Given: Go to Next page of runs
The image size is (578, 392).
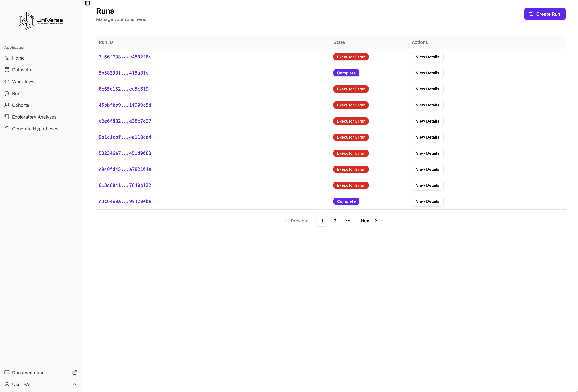Looking at the screenshot, I should (369, 221).
